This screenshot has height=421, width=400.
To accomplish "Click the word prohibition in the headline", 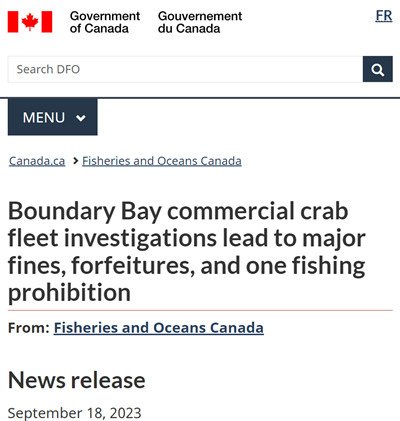I will (x=69, y=293).
